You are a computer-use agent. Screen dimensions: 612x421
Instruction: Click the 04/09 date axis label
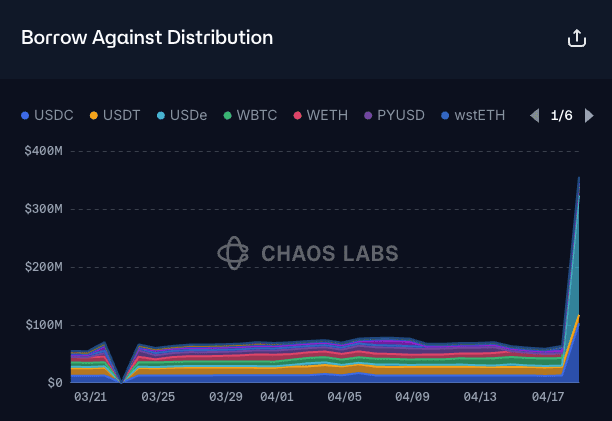tap(412, 397)
